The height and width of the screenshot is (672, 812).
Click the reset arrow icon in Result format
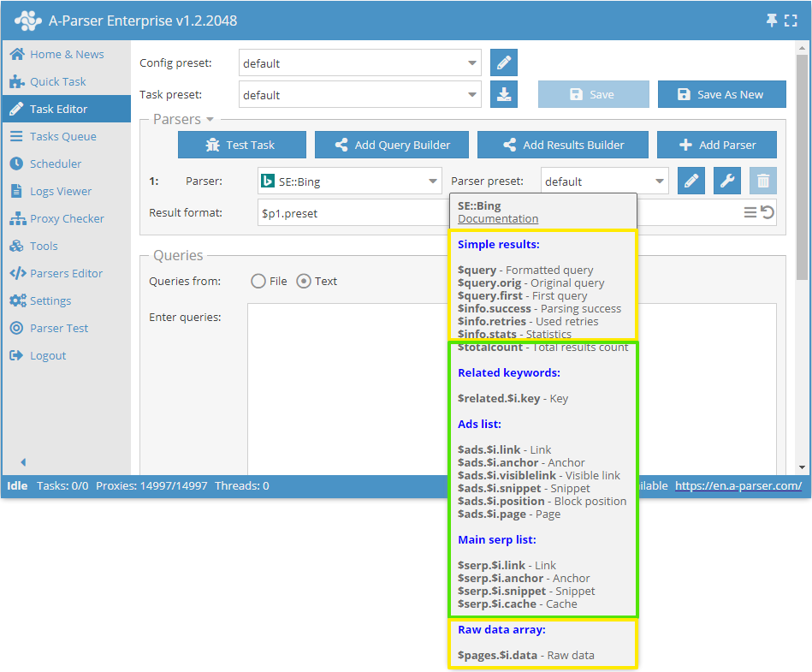768,213
